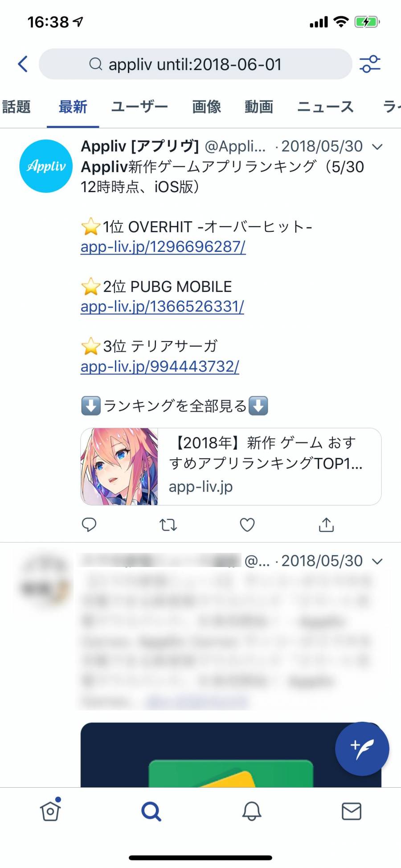Reply to the Appliv ranking tweet

[89, 525]
